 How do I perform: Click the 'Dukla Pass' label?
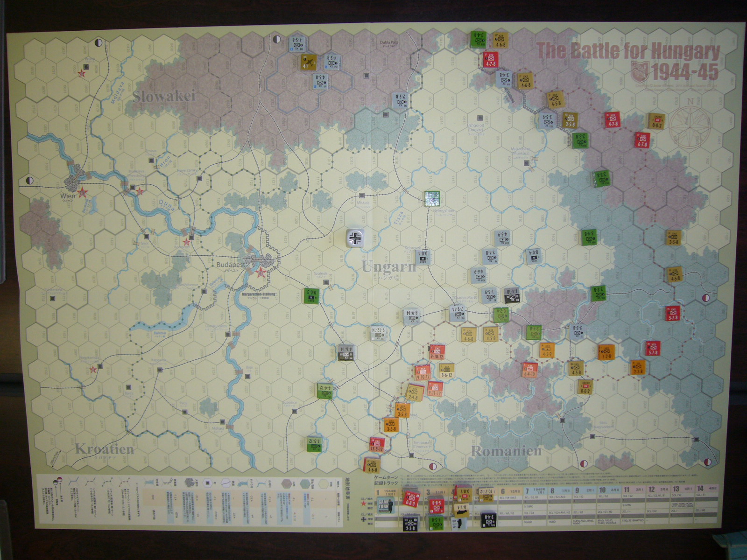pos(389,42)
